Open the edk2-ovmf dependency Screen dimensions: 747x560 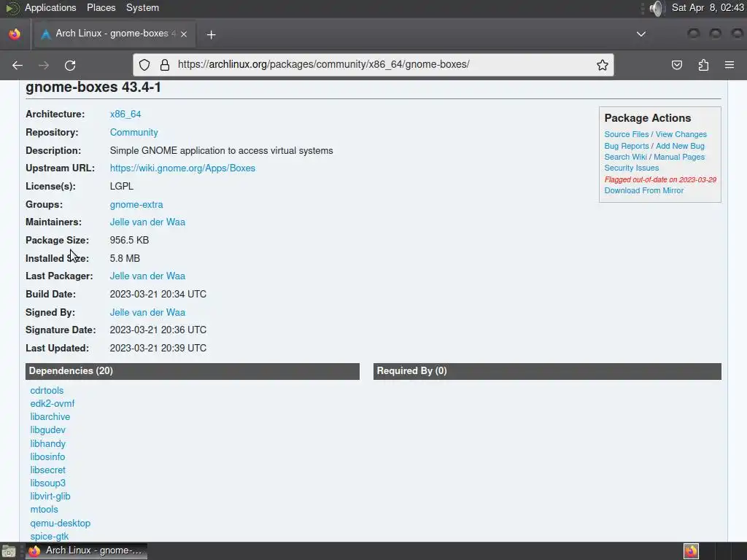(53, 404)
